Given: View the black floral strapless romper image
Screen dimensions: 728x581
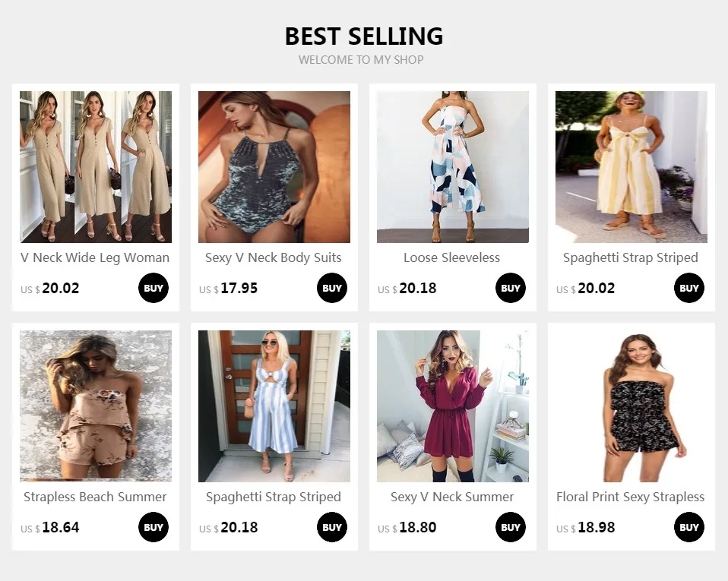Looking at the screenshot, I should tap(631, 406).
